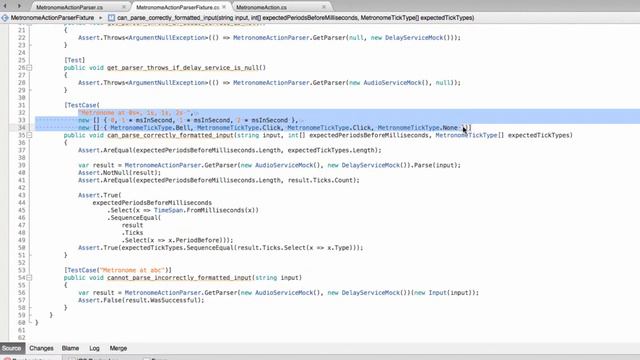
Task: Open the can_parse_correctly_formatted_input member breadcrumb dropdown
Action: [296, 18]
